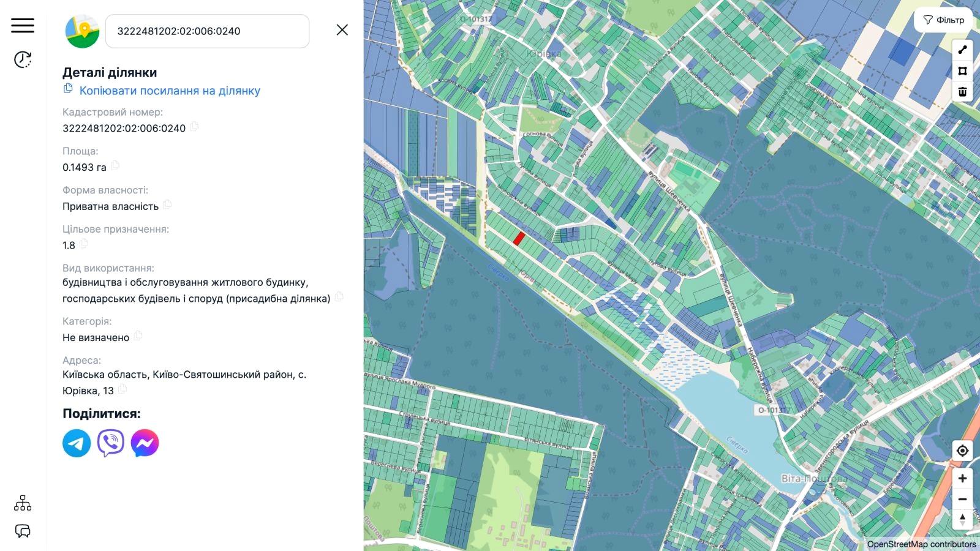Select the polygon area drawing tool
The width and height of the screenshot is (980, 551).
[x=962, y=71]
